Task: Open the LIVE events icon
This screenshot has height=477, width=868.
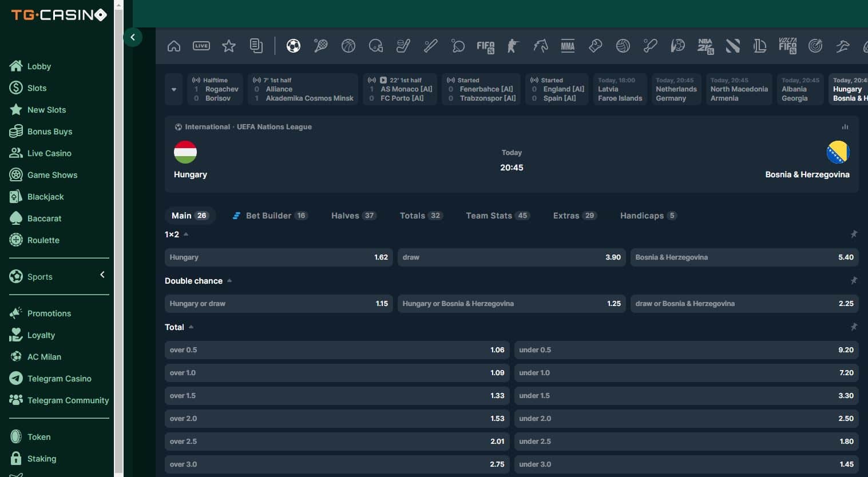Action: (201, 46)
